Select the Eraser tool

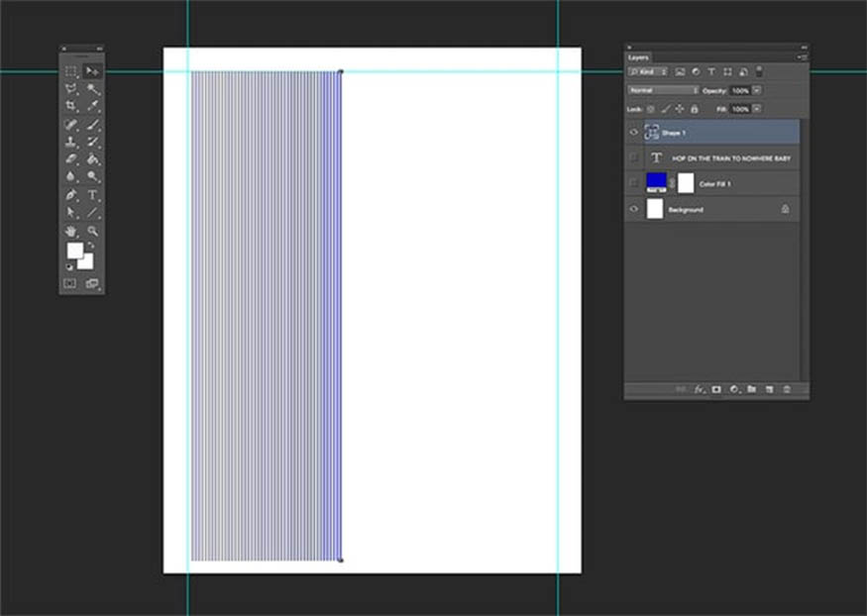(70, 159)
